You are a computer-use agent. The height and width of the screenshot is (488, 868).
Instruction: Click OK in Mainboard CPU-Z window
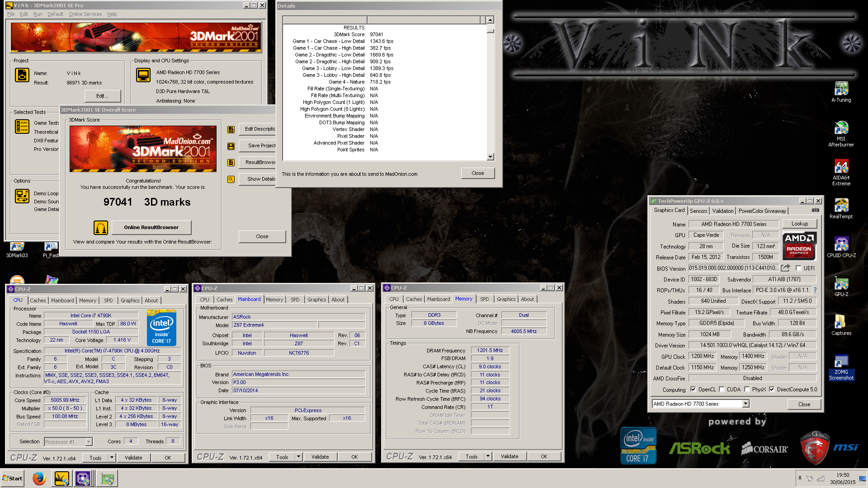tap(354, 457)
